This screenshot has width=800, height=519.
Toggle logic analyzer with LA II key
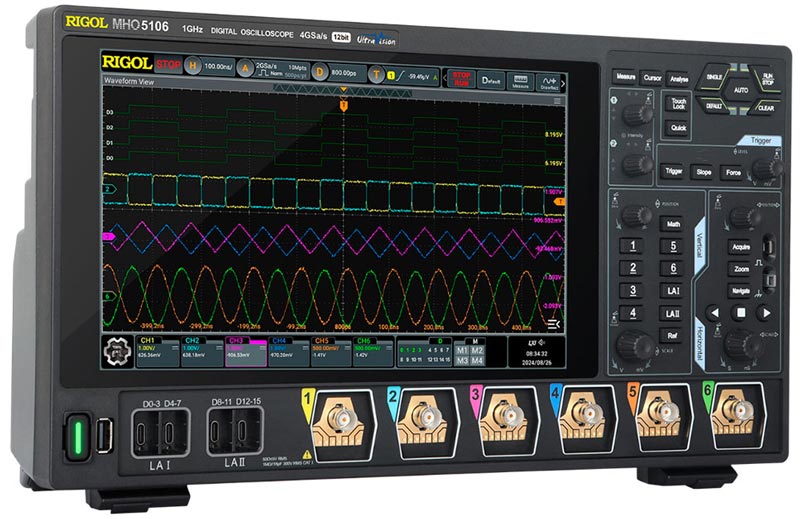click(673, 313)
